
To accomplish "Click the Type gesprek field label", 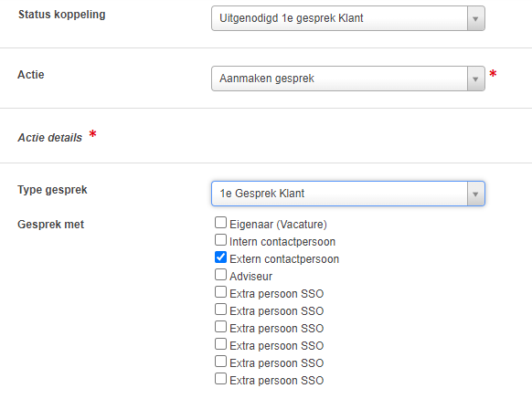I will [52, 190].
